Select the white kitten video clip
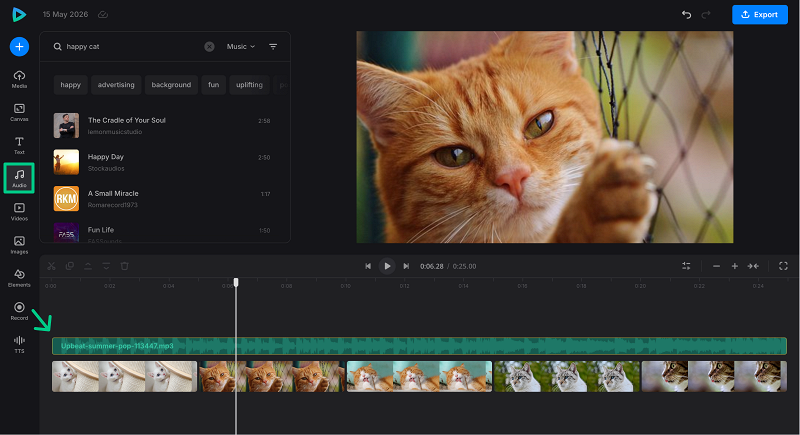 pos(124,376)
